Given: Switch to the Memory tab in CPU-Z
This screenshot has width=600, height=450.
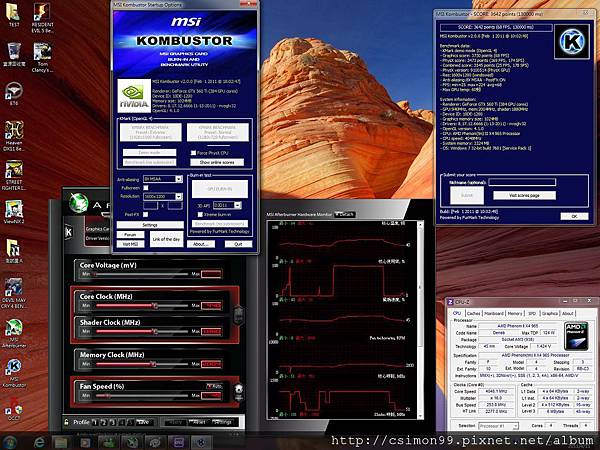Looking at the screenshot, I should coord(515,313).
